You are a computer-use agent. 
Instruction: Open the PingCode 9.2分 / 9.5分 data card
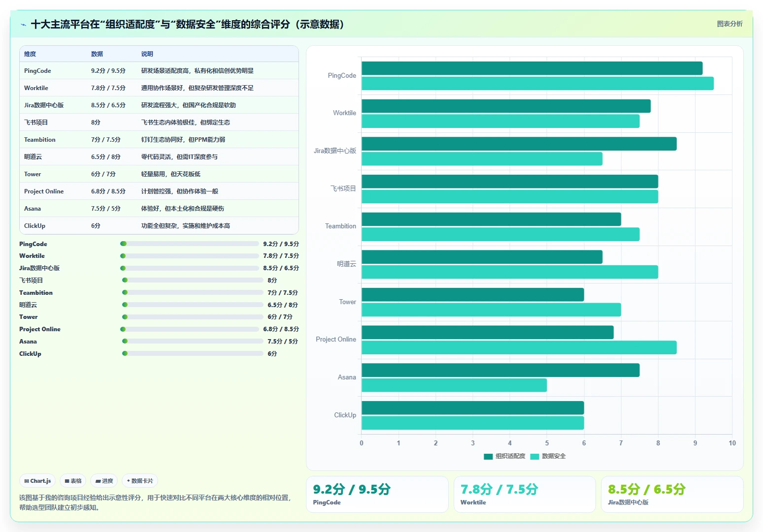click(x=377, y=494)
